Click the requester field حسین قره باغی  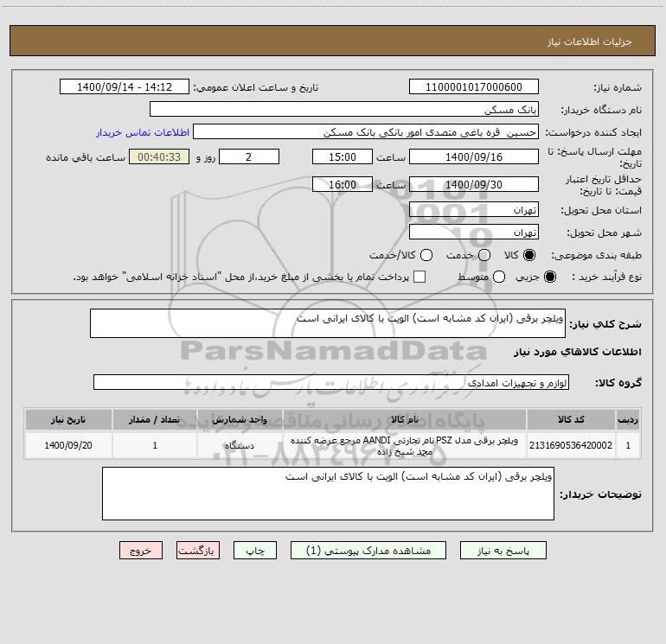click(366, 131)
